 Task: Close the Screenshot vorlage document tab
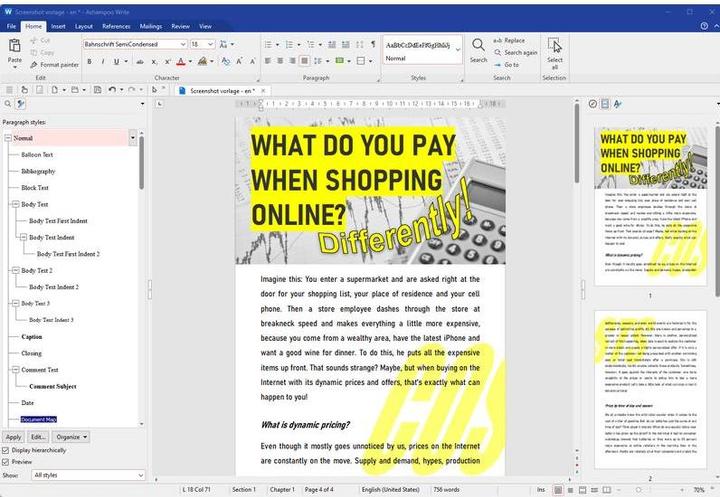[x=263, y=90]
